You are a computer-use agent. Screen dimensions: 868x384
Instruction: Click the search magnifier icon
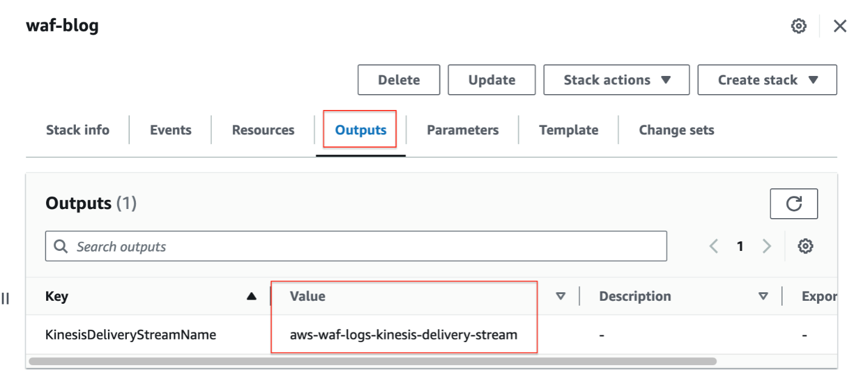(61, 245)
